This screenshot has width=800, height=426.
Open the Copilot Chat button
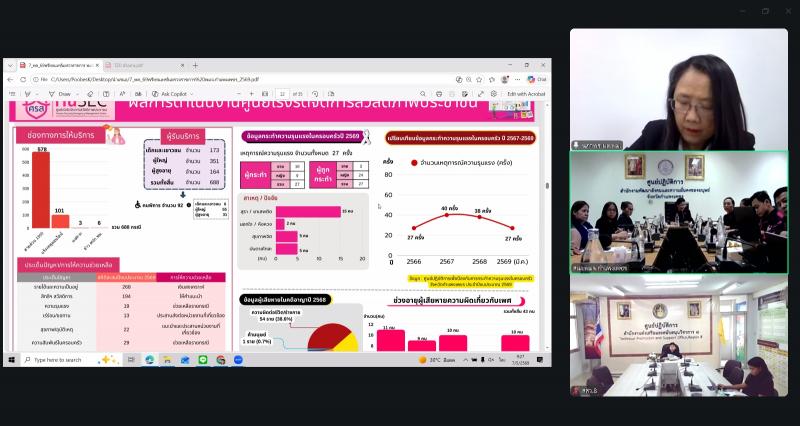(x=537, y=80)
